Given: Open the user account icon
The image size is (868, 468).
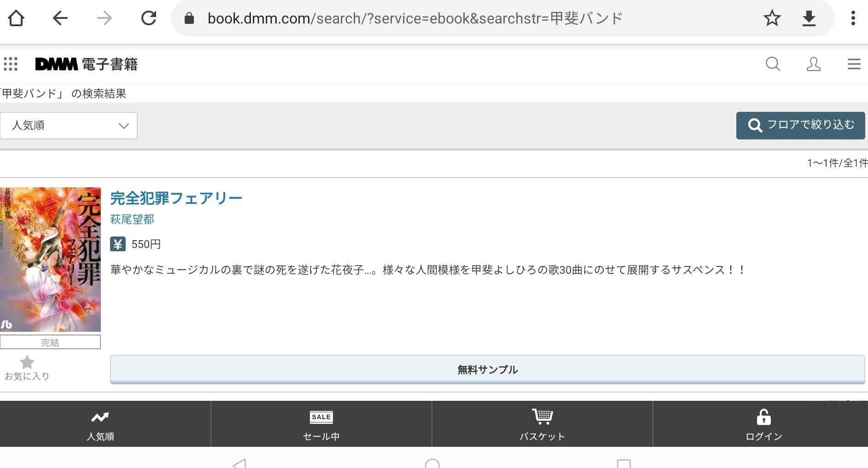Looking at the screenshot, I should click(813, 64).
